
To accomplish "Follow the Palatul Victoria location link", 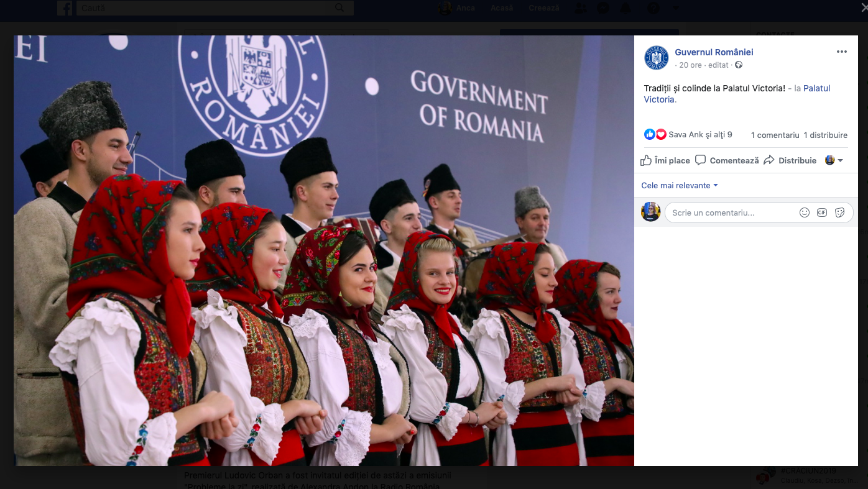I will [816, 88].
